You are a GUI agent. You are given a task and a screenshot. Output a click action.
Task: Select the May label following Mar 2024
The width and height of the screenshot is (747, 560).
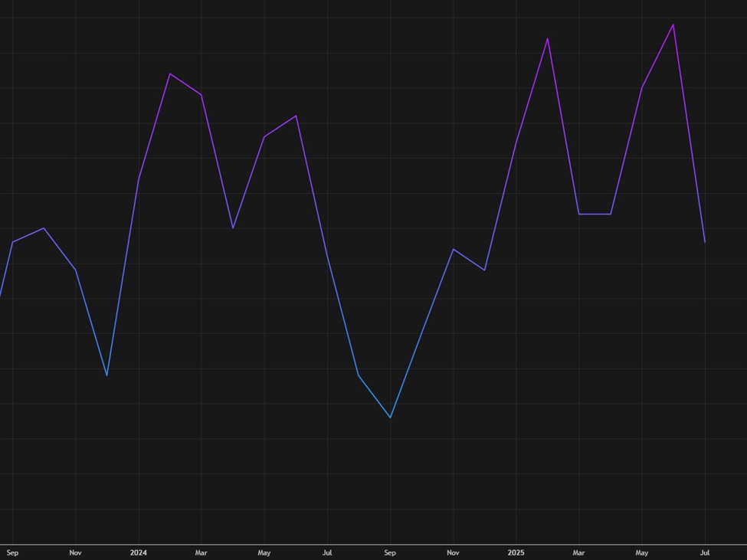(264, 552)
